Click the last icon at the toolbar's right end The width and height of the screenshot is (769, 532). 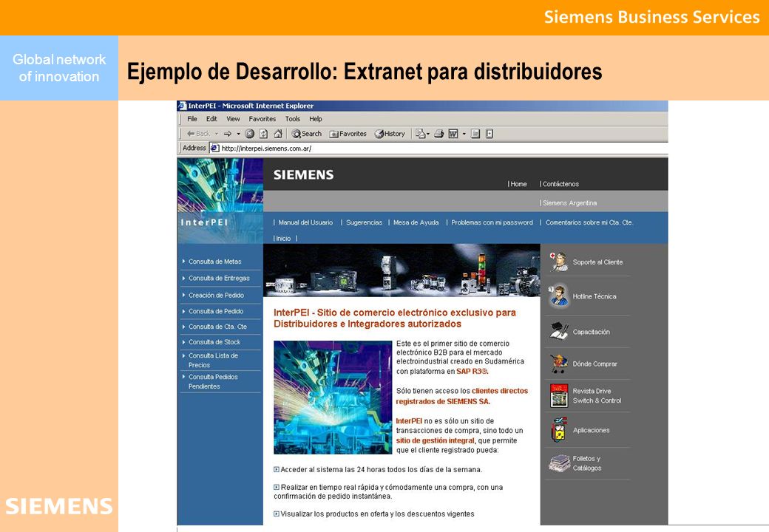pyautogui.click(x=489, y=134)
